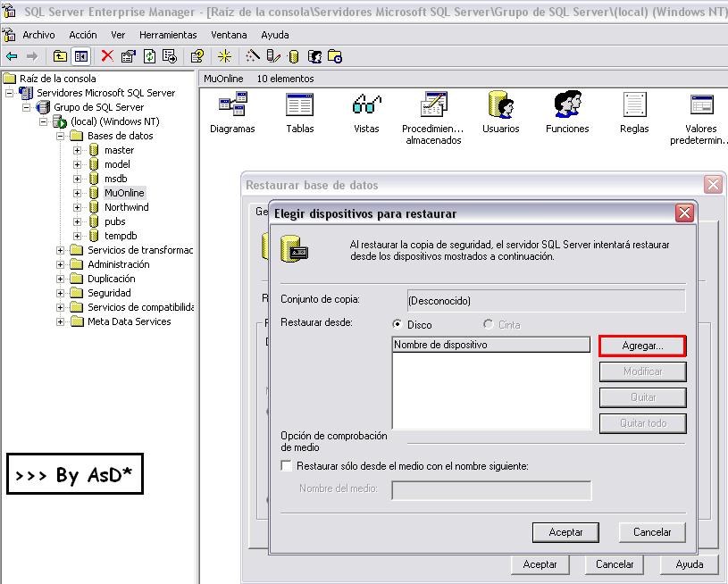This screenshot has height=584, width=728.
Task: Open the Ventana menu
Action: (229, 35)
